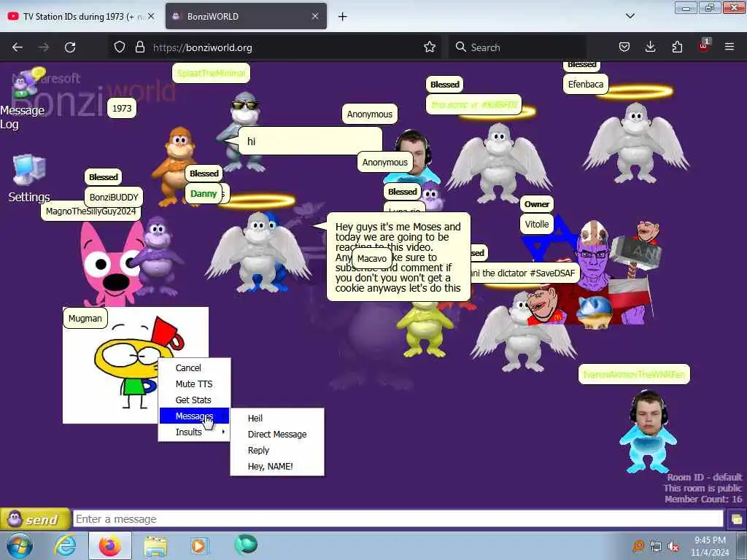This screenshot has width=747, height=560.
Task: Select Hey, NAME! option
Action: coord(270,467)
